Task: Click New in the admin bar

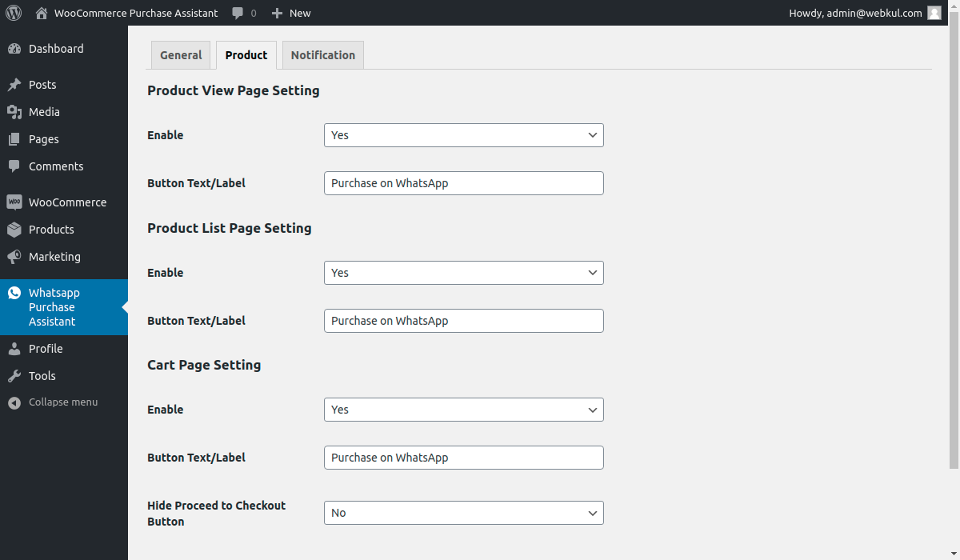Action: pos(292,13)
